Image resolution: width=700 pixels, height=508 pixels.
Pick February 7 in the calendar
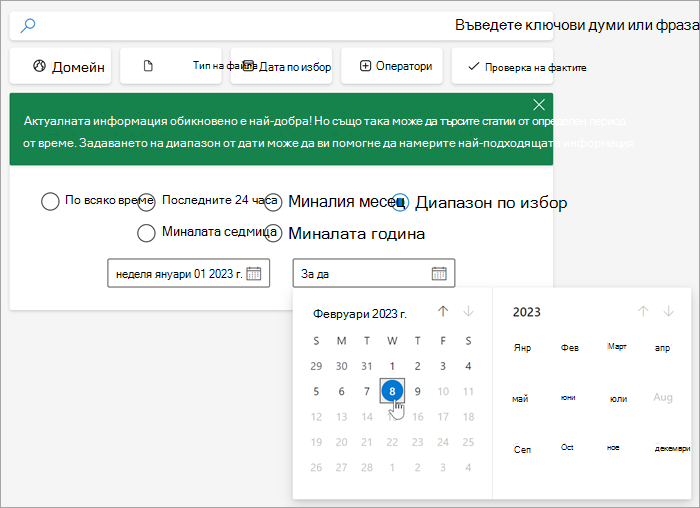(x=367, y=391)
